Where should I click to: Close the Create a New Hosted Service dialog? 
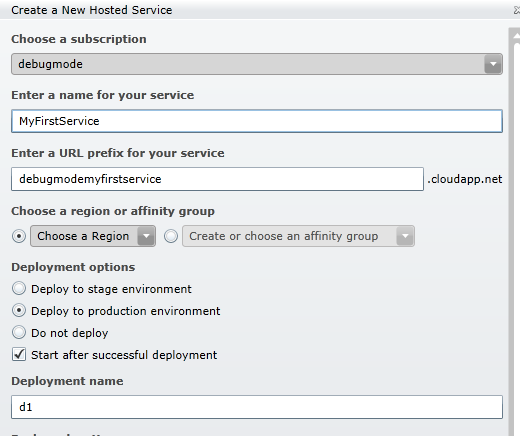(x=516, y=10)
